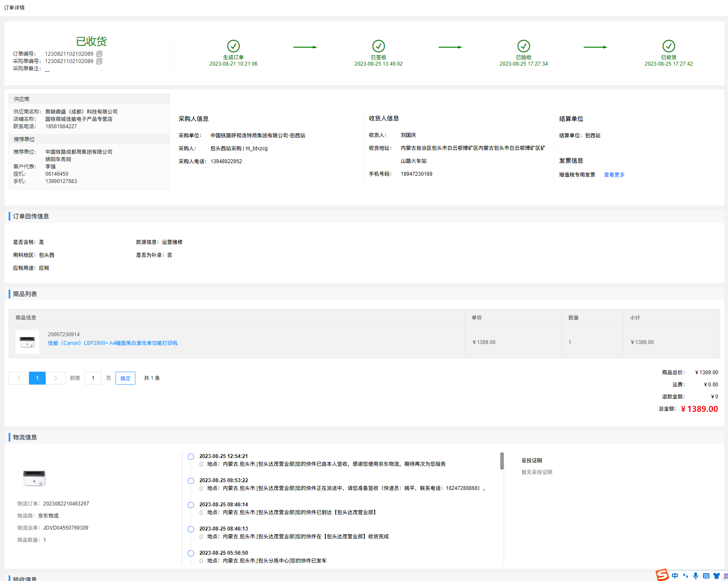The image size is (728, 581).
Task: Select page 1 in pagination
Action: click(37, 378)
